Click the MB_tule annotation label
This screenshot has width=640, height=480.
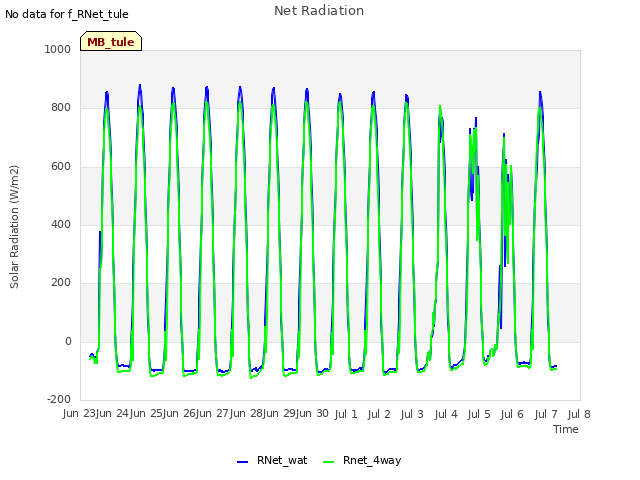pos(111,41)
